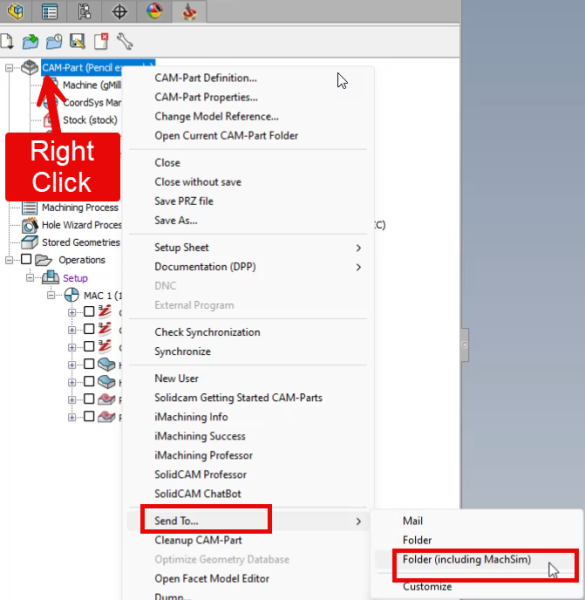Choose Folder (including MachSim) in submenu

point(467,560)
